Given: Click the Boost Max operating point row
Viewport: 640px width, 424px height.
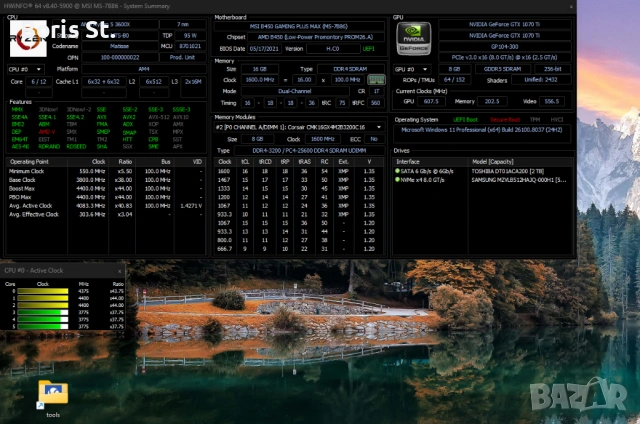Looking at the screenshot, I should 105,189.
